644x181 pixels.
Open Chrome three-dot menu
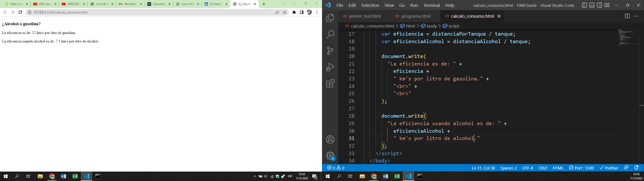point(317,12)
